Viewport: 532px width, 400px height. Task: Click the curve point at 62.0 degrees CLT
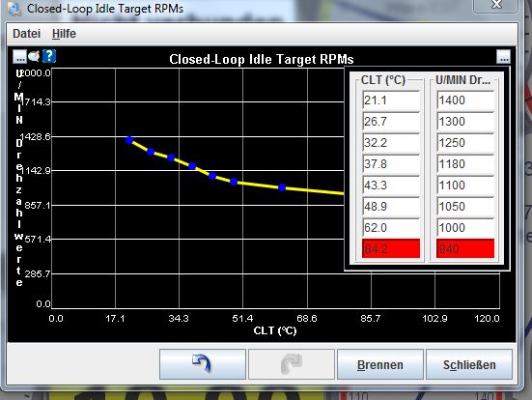coord(282,187)
